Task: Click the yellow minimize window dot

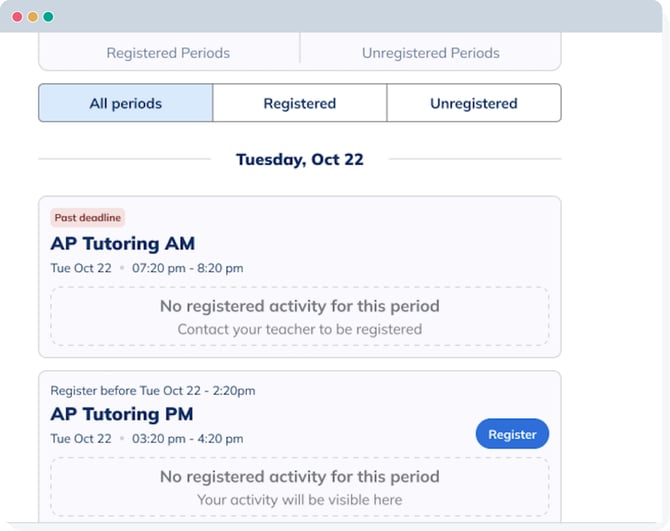Action: (33, 17)
